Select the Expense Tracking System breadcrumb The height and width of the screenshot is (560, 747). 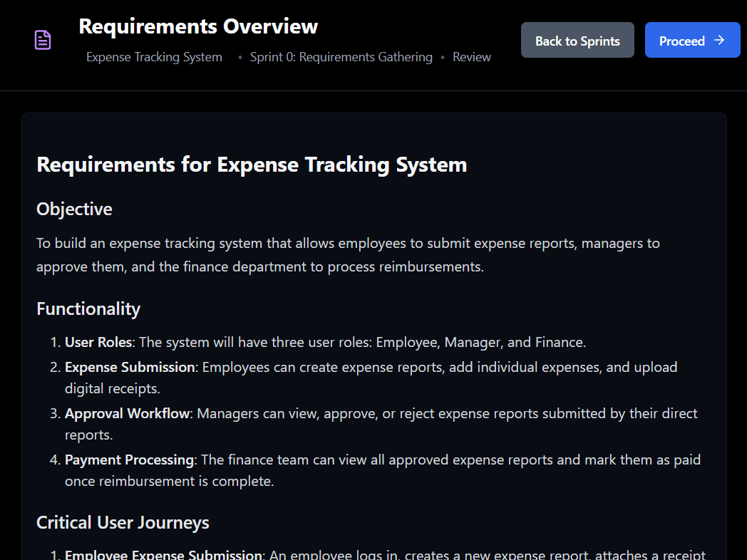click(155, 57)
